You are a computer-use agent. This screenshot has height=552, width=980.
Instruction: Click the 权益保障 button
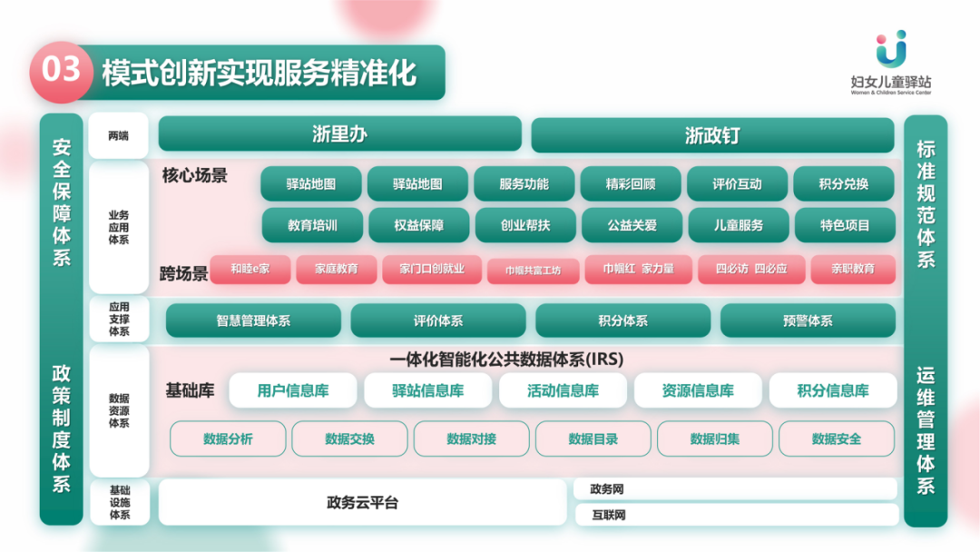coord(418,225)
